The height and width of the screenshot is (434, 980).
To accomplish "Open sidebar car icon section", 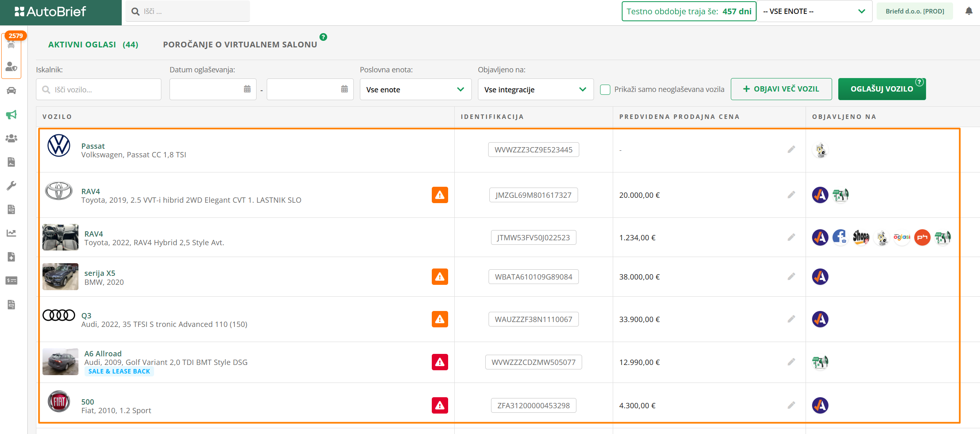I will [11, 91].
